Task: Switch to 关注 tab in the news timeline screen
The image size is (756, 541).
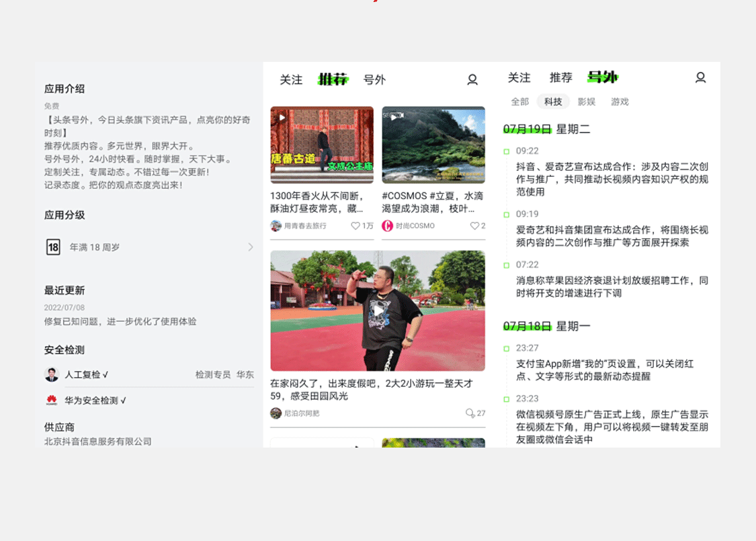Action: click(519, 78)
